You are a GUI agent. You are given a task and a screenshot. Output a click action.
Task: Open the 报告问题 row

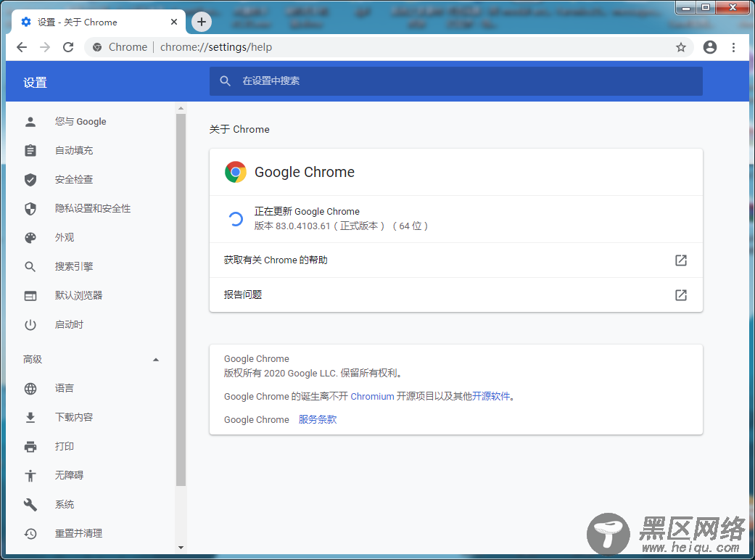[455, 295]
